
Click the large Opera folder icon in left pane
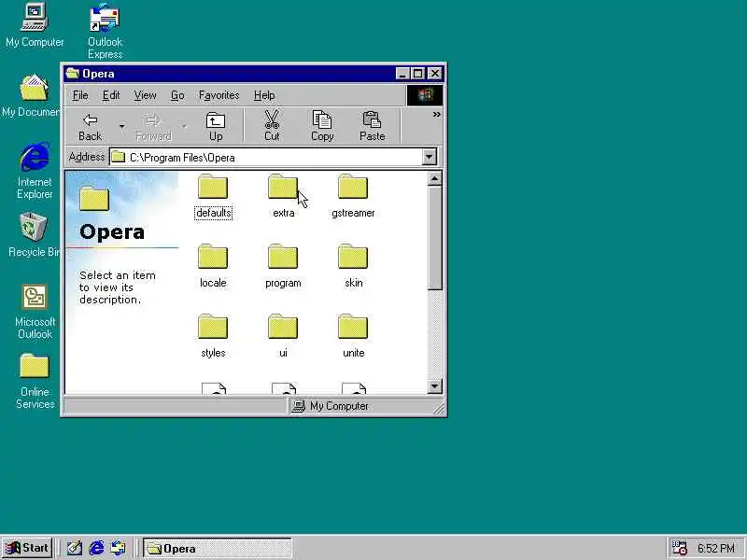point(94,198)
